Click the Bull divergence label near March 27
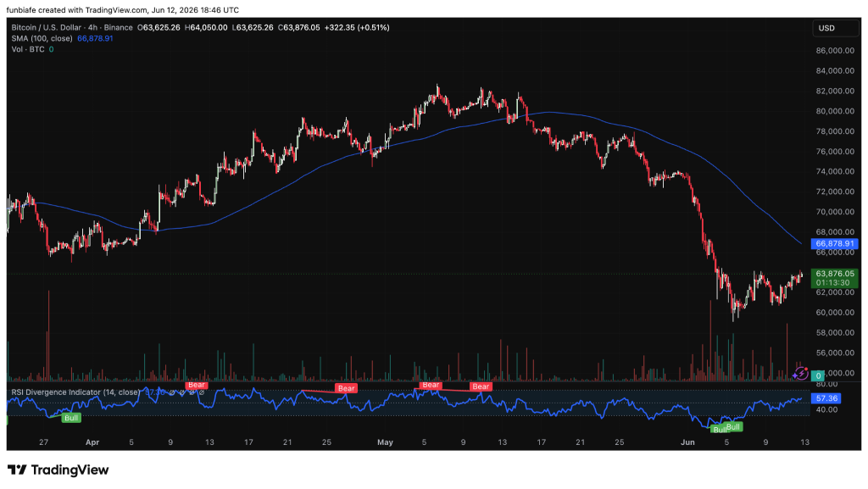 coord(71,418)
